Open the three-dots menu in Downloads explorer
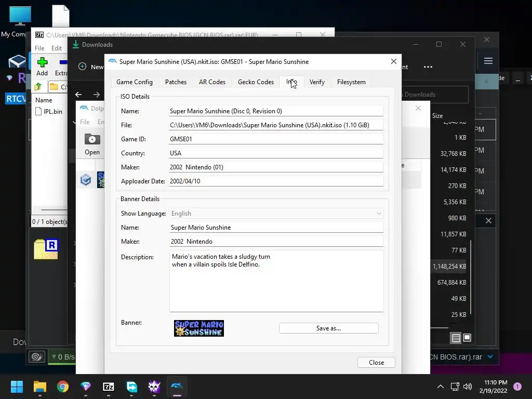 click(x=428, y=67)
